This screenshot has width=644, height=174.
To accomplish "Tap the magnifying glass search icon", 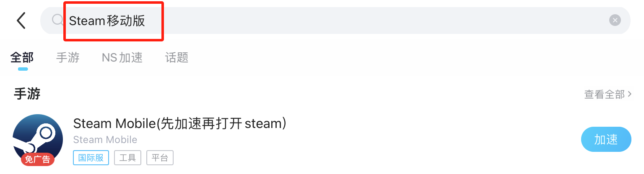I will (x=57, y=20).
